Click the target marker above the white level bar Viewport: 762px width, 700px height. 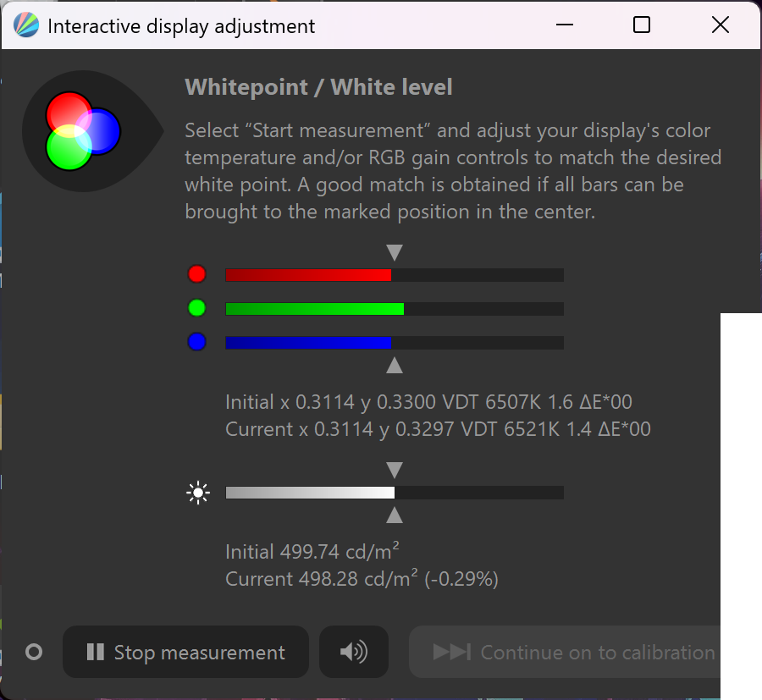[x=394, y=468]
